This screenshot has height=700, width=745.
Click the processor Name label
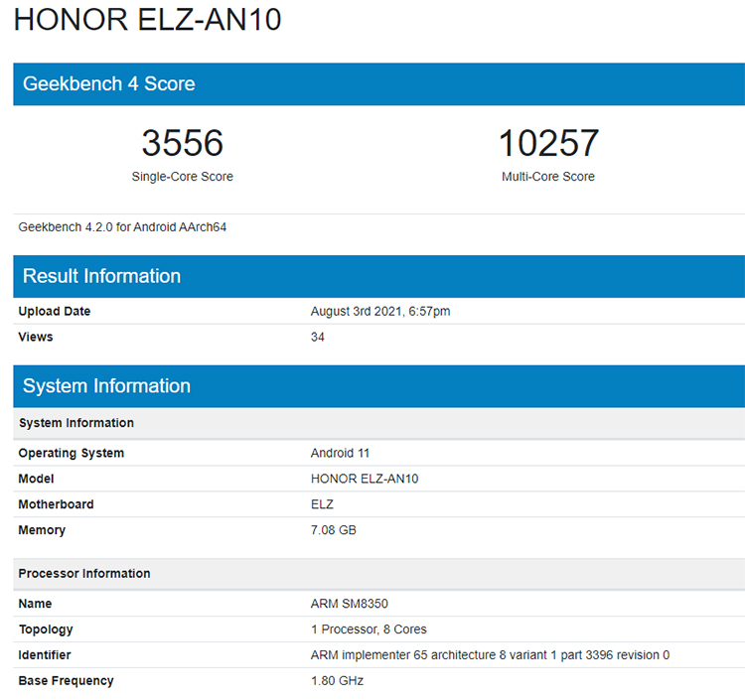35,604
